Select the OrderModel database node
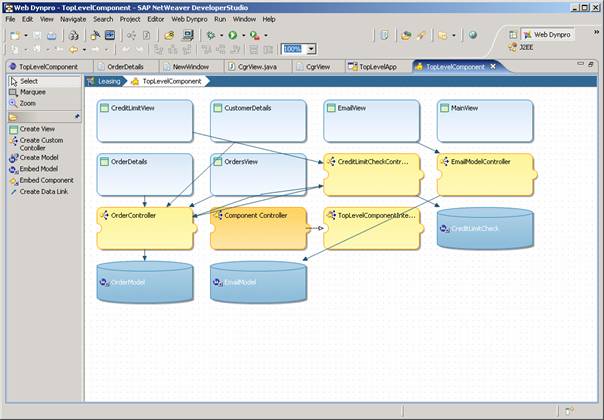The image size is (604, 420). tap(143, 283)
